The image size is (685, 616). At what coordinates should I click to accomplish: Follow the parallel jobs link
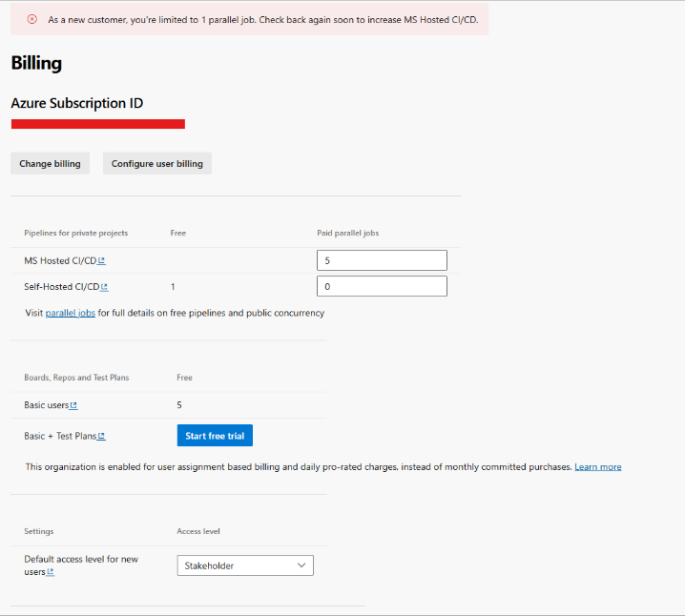[x=71, y=313]
